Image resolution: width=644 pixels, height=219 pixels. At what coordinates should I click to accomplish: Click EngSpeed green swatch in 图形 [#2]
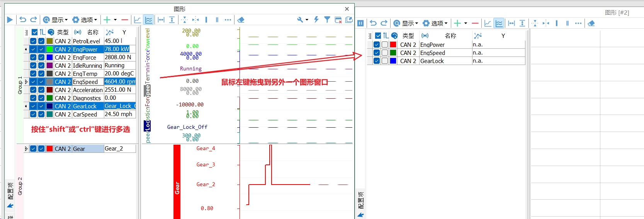coord(393,53)
